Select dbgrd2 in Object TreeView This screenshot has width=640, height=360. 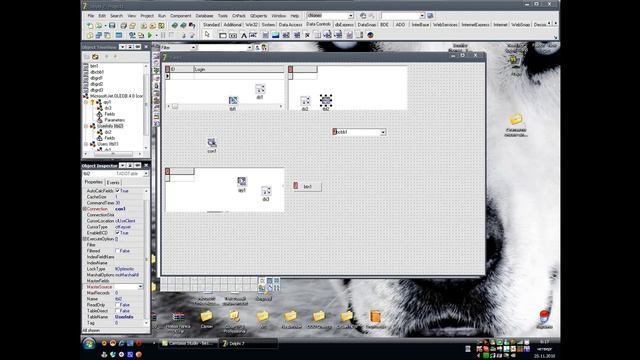click(96, 84)
